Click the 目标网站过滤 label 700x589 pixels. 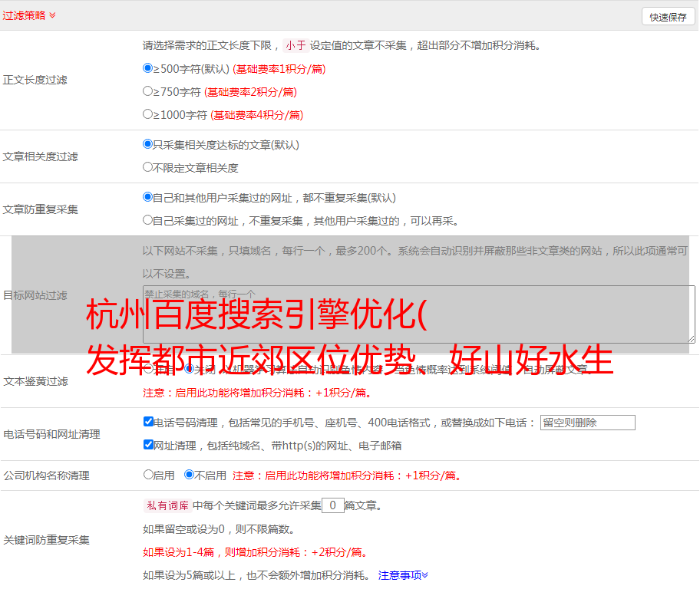tap(35, 295)
